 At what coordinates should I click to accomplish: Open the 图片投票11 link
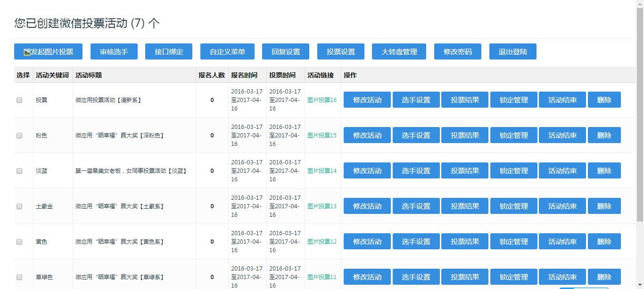(x=322, y=277)
